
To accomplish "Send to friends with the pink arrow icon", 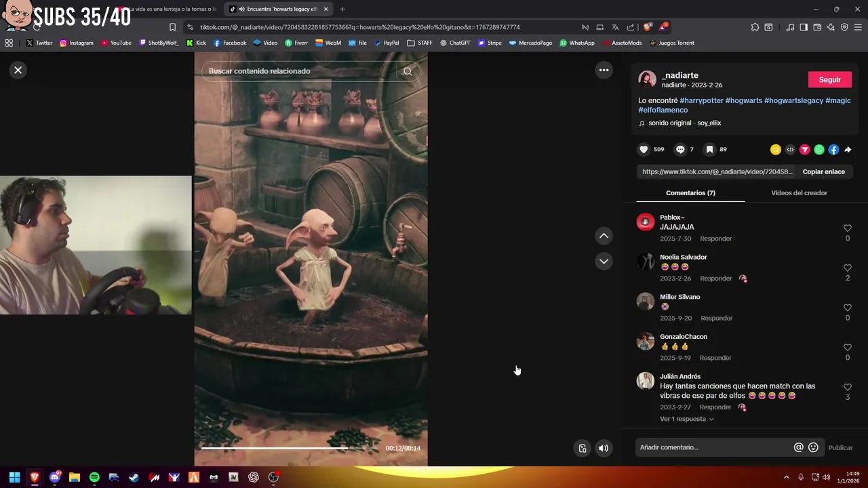I will [804, 150].
